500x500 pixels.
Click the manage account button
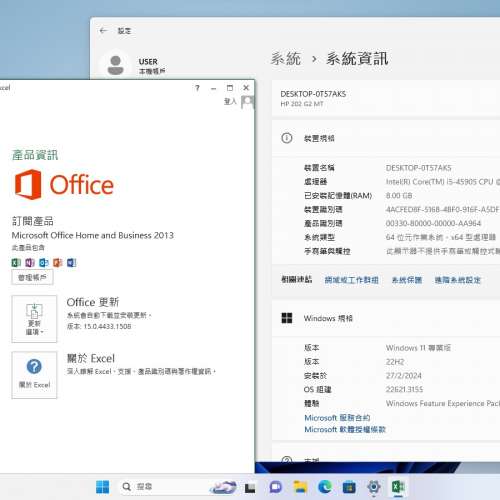32,277
